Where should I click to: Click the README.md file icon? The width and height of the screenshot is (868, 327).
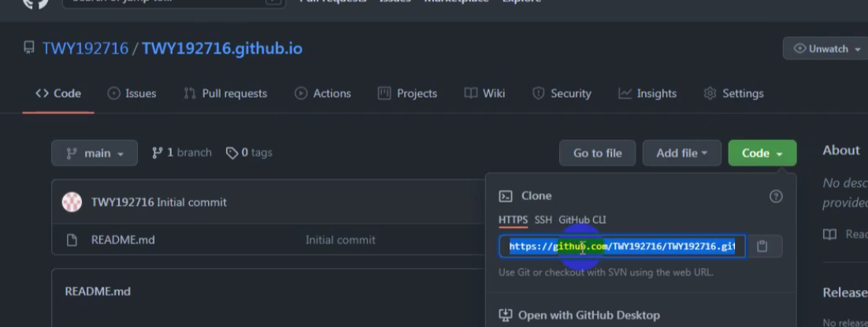[72, 240]
